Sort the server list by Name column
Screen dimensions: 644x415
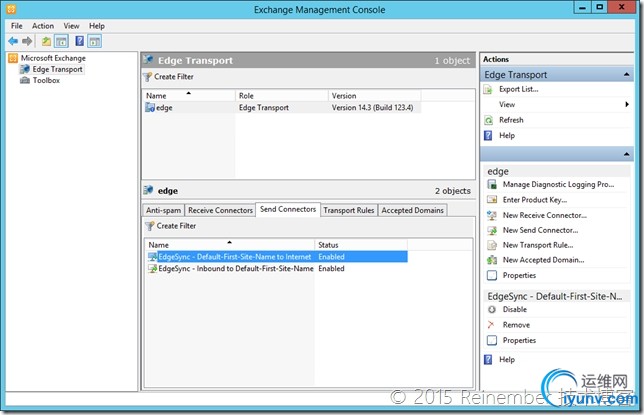[x=189, y=96]
